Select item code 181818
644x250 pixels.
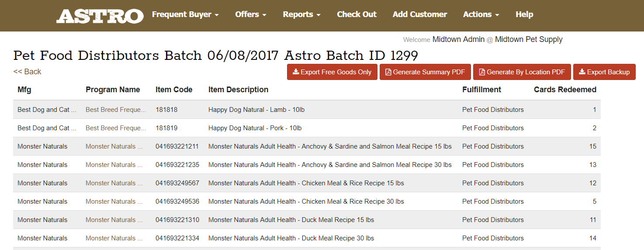pos(166,110)
